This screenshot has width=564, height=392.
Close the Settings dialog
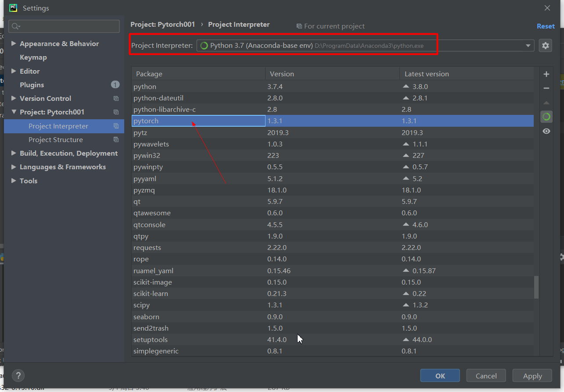click(x=547, y=8)
